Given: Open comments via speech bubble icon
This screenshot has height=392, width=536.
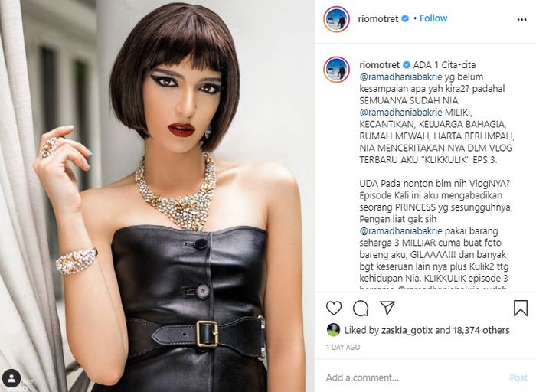Looking at the screenshot, I should (x=361, y=309).
